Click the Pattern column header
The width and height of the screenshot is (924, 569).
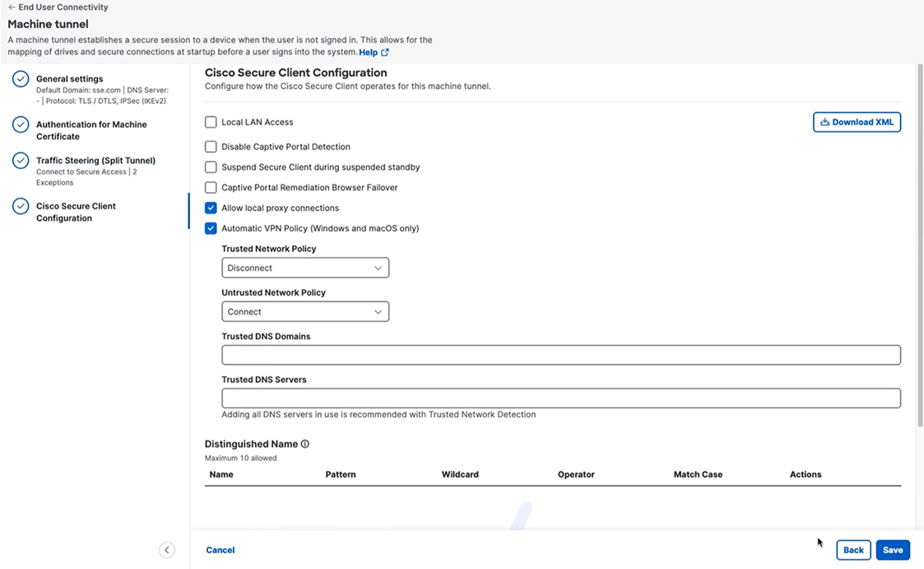(x=341, y=474)
